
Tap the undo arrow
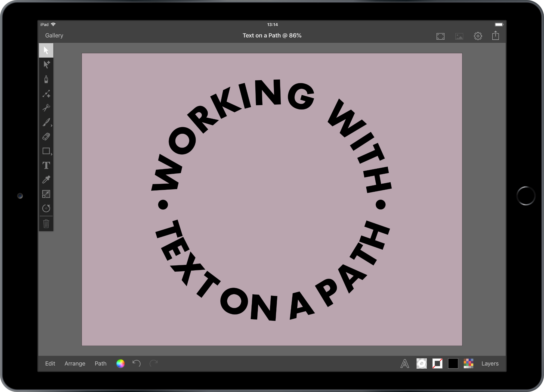pyautogui.click(x=137, y=363)
